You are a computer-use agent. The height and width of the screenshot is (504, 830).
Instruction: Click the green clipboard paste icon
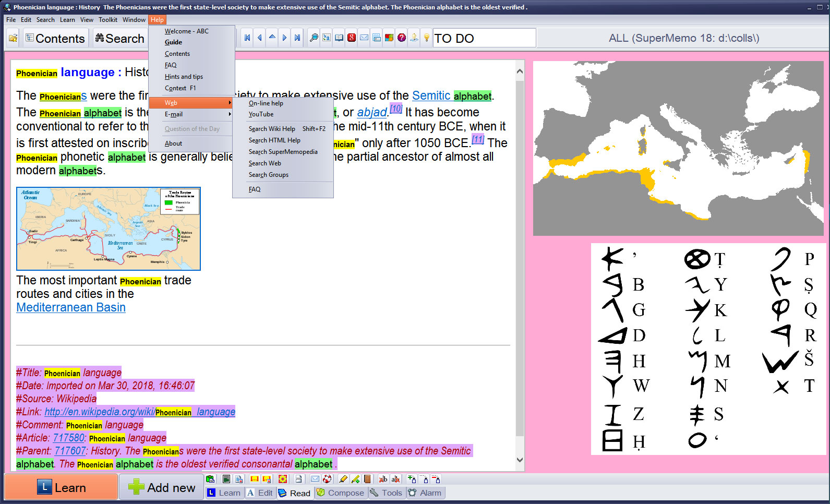click(210, 479)
